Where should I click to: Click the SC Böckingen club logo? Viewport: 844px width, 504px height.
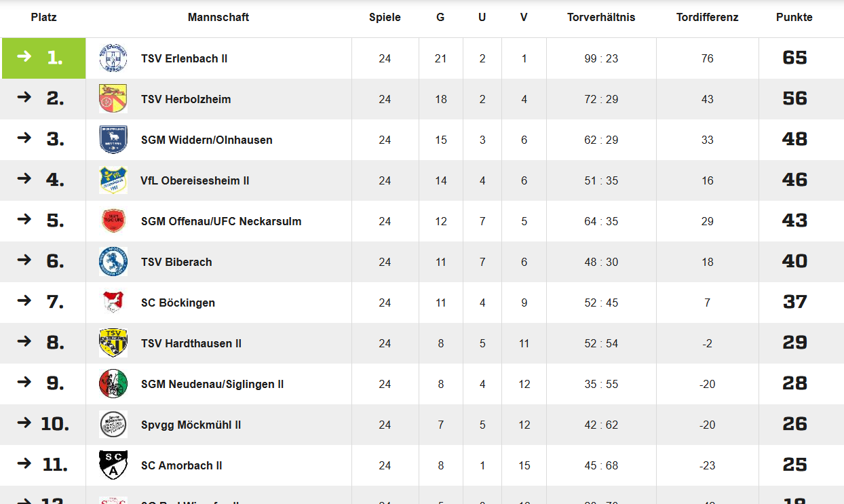(x=113, y=303)
